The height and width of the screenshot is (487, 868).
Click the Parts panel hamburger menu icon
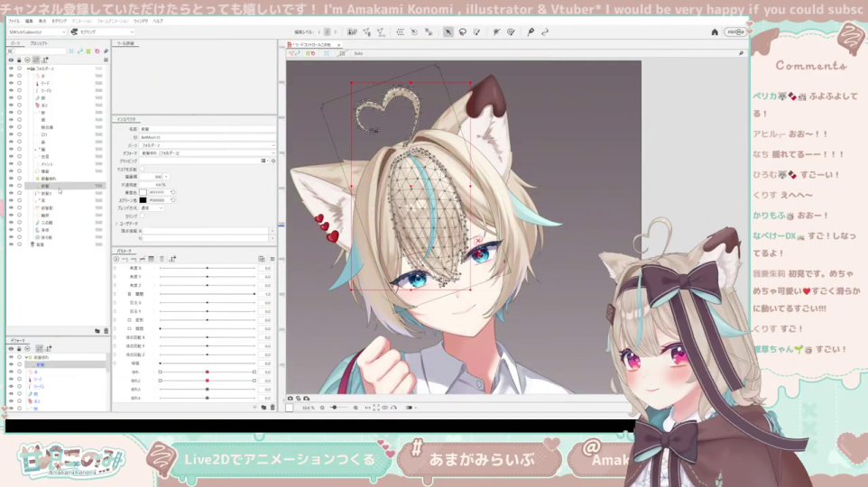106,60
